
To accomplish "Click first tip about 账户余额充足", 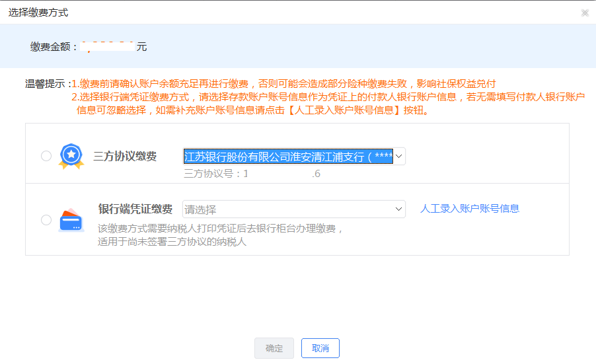I will [284, 84].
